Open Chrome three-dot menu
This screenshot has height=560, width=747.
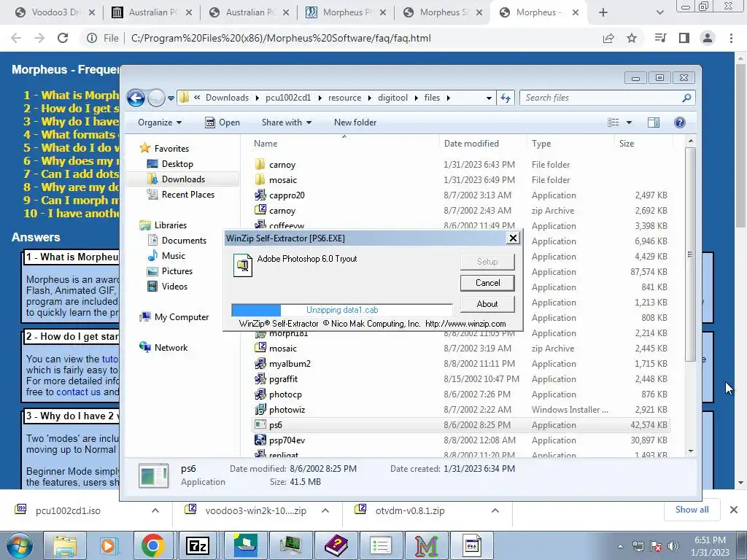point(731,38)
